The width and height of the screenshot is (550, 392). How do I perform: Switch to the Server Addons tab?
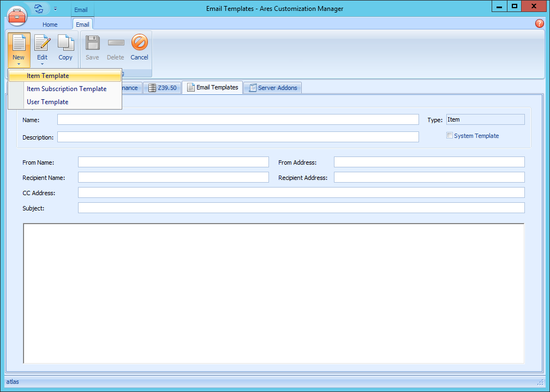(272, 87)
